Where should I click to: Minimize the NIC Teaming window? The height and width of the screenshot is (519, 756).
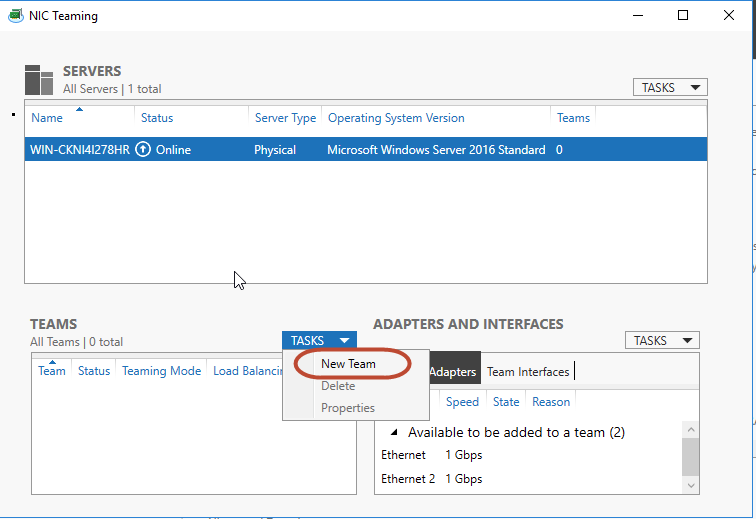tap(638, 15)
